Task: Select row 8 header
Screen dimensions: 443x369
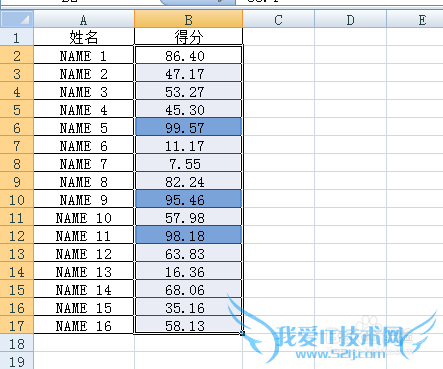Action: click(x=17, y=163)
